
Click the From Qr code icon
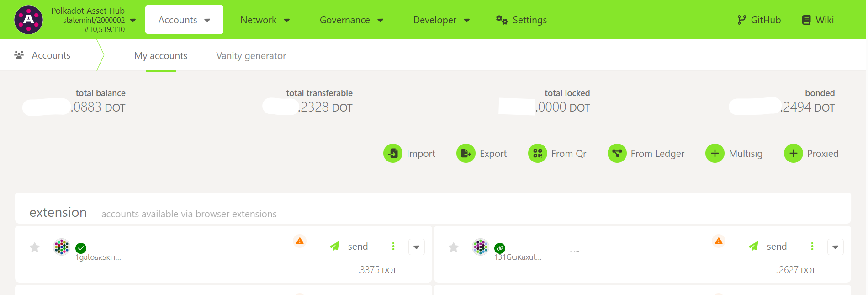[x=537, y=154]
